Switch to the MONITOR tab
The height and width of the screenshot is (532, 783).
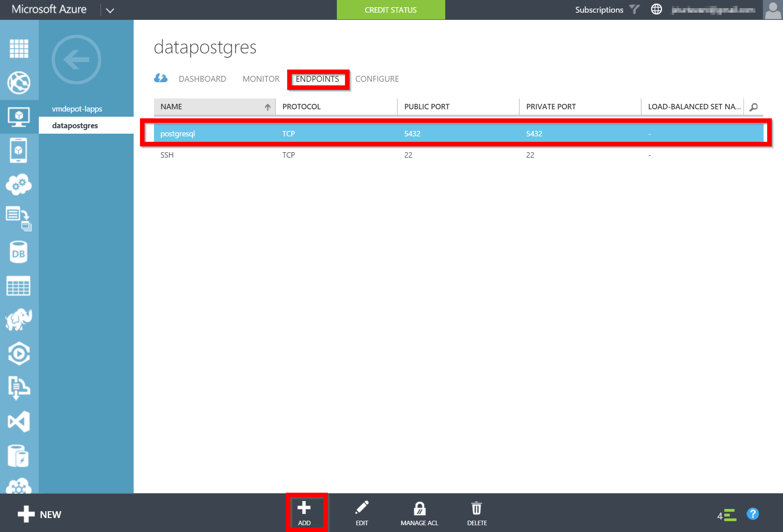[x=261, y=79]
